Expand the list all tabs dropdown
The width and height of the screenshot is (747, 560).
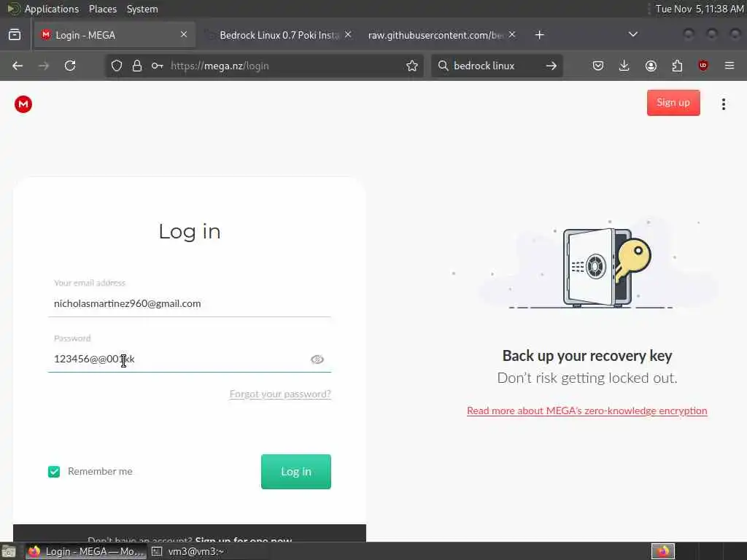(632, 34)
